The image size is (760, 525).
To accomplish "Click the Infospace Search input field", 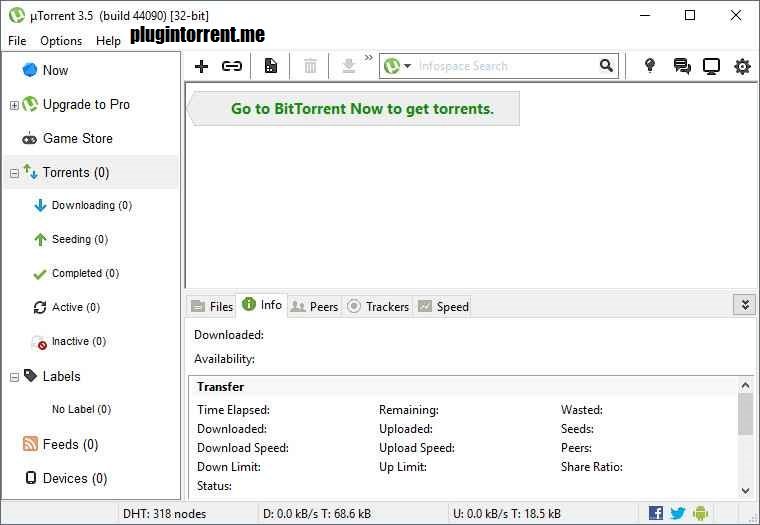I will 505,66.
